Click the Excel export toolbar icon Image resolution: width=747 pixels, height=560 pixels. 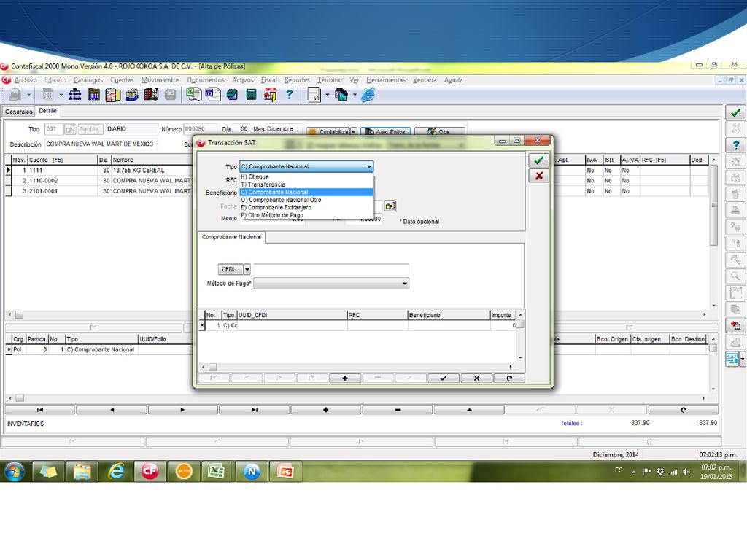pyautogui.click(x=193, y=94)
